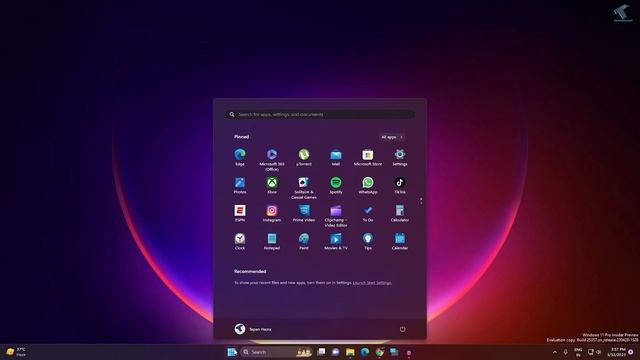
Task: Open Prime Video app
Action: (304, 213)
